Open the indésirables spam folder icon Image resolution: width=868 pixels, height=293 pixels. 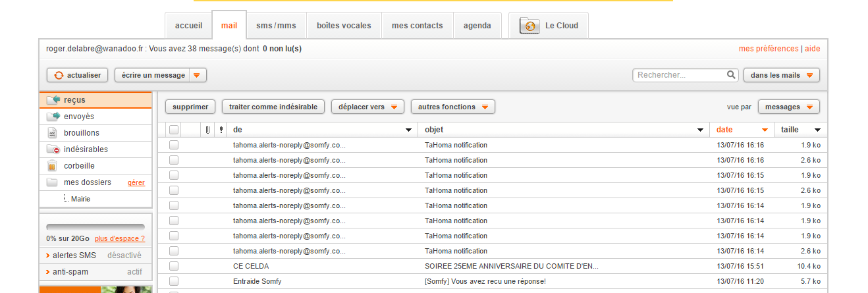pyautogui.click(x=53, y=149)
